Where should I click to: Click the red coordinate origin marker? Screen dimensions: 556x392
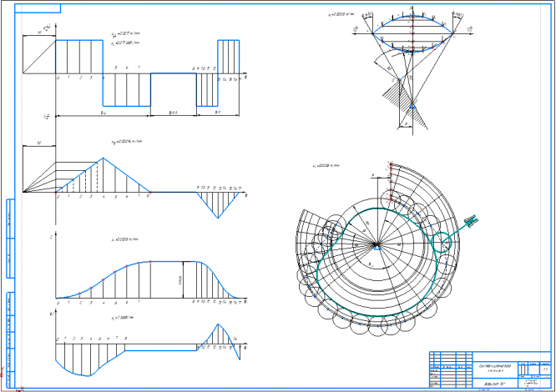coord(19,389)
